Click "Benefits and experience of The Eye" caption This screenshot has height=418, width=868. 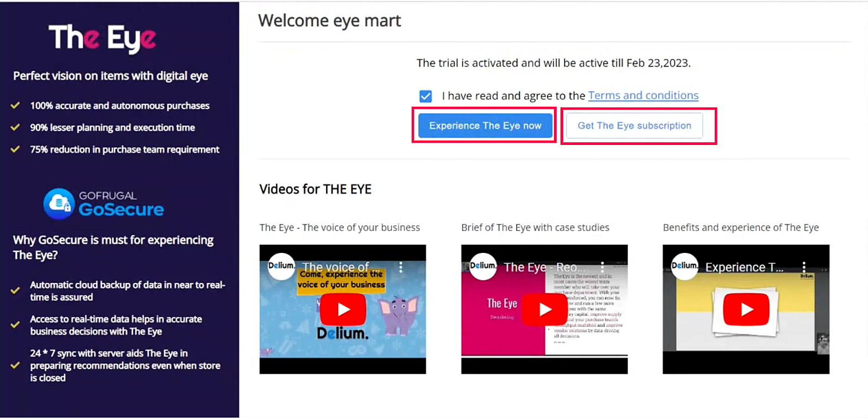[x=740, y=228]
